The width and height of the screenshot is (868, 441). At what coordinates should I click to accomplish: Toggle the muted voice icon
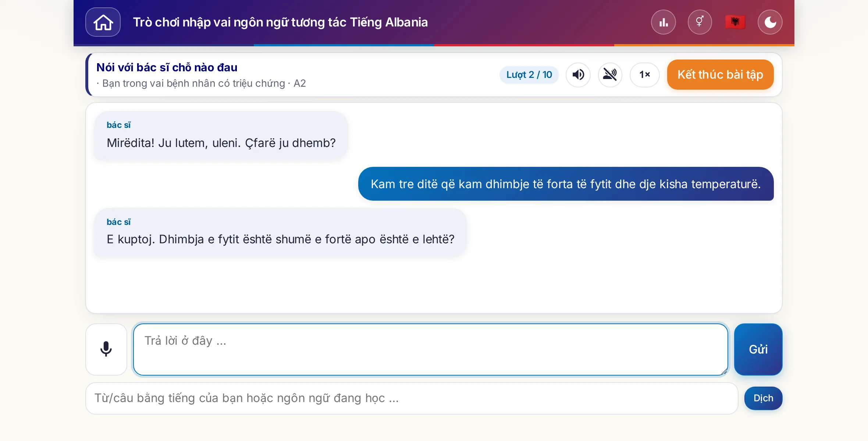pyautogui.click(x=610, y=75)
